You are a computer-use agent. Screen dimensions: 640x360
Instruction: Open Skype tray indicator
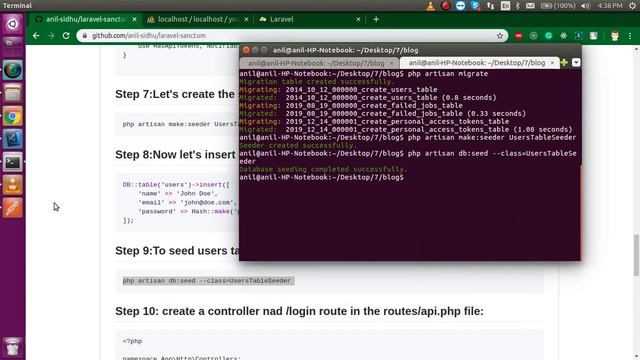tap(475, 6)
